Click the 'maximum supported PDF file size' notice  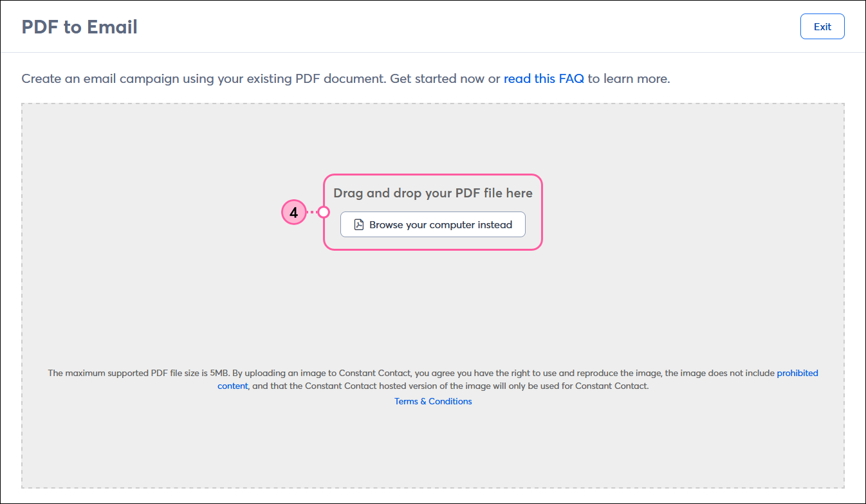click(433, 379)
